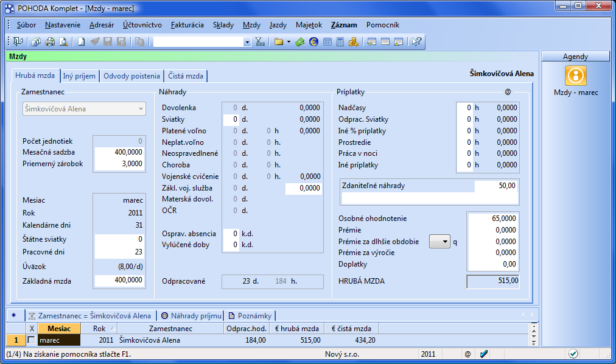Click the blue checkmark status bar icon

click(x=484, y=354)
